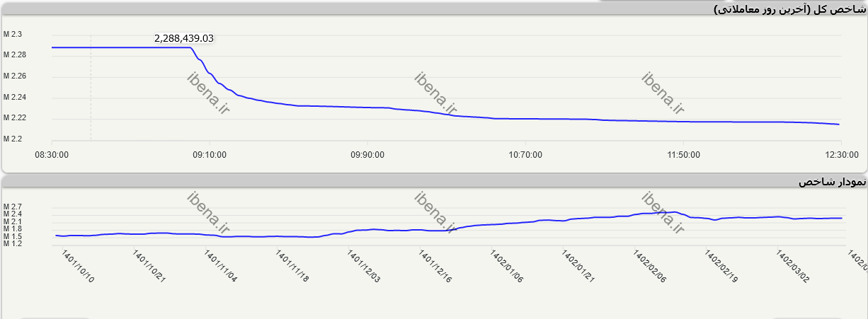Click the 10:70:00 time axis label

[525, 155]
